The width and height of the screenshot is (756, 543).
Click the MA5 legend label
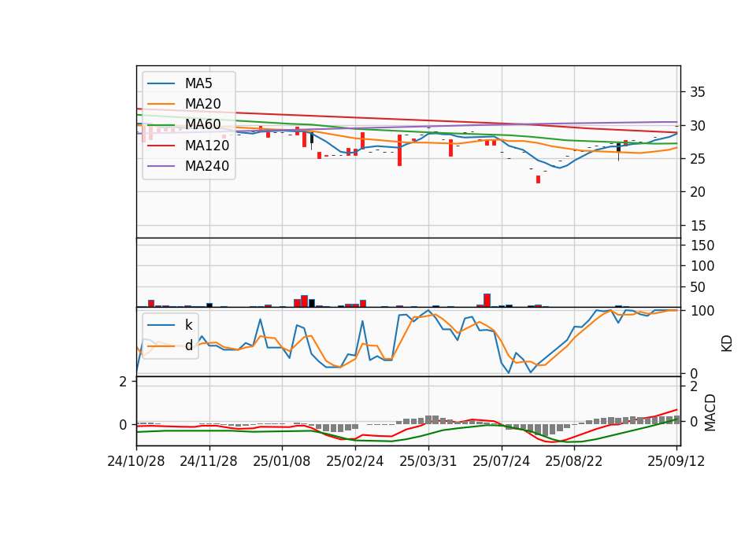tap(198, 83)
